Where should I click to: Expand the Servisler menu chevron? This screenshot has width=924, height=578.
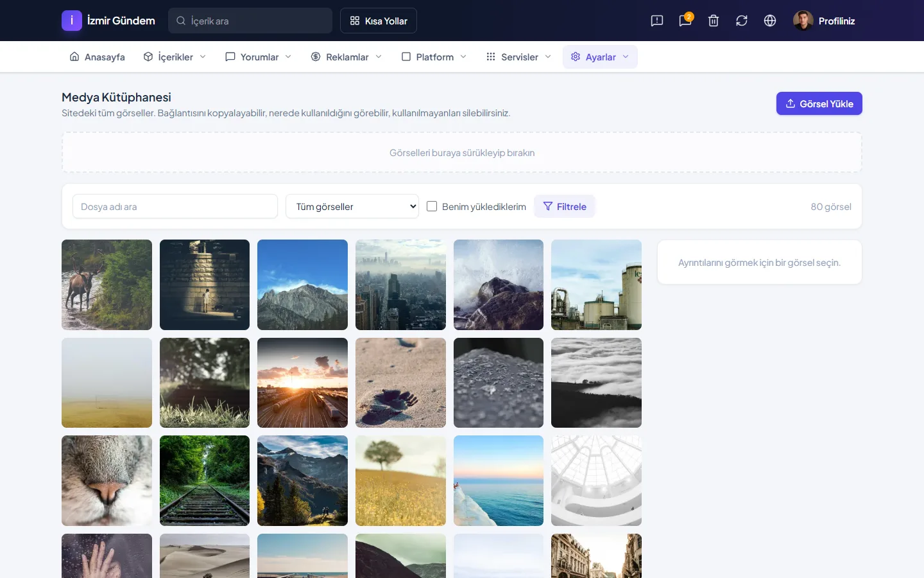(x=548, y=57)
